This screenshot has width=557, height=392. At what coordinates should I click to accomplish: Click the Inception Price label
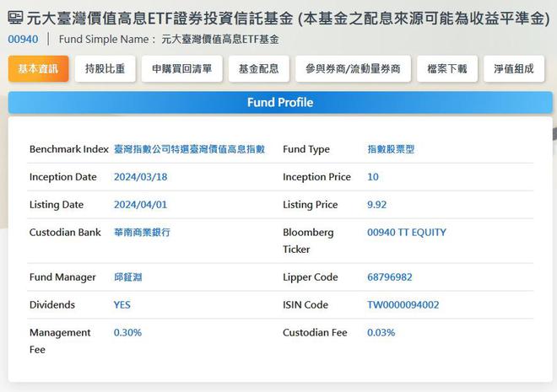[x=316, y=177]
